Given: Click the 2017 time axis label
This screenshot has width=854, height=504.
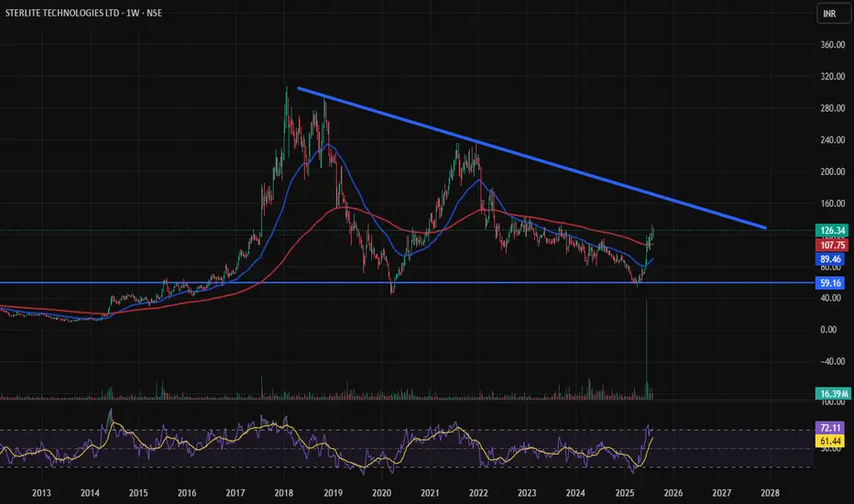Looking at the screenshot, I should [235, 493].
